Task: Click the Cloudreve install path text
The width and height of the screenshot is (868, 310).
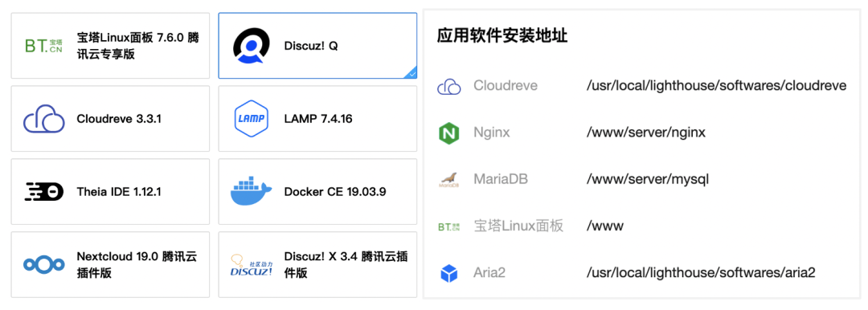Action: coord(716,87)
